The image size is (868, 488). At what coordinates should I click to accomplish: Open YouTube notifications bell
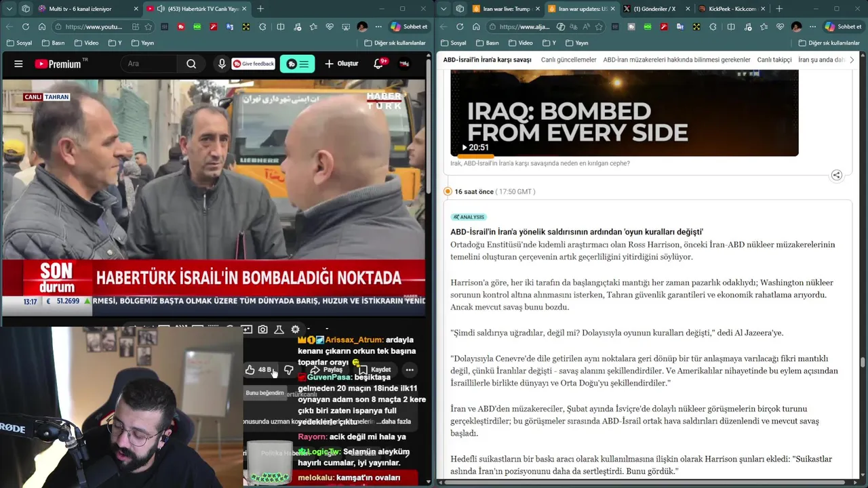pyautogui.click(x=379, y=64)
